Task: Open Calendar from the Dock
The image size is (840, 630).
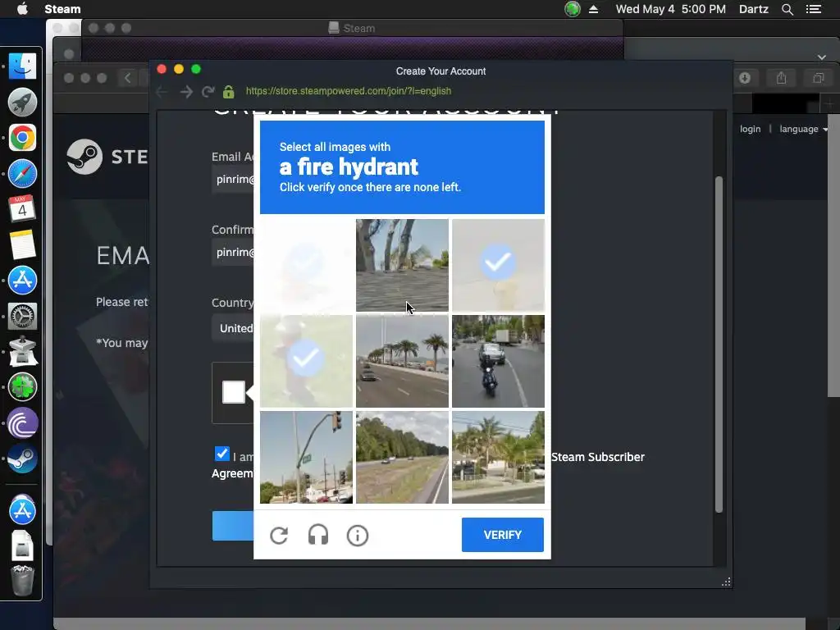Action: click(22, 208)
